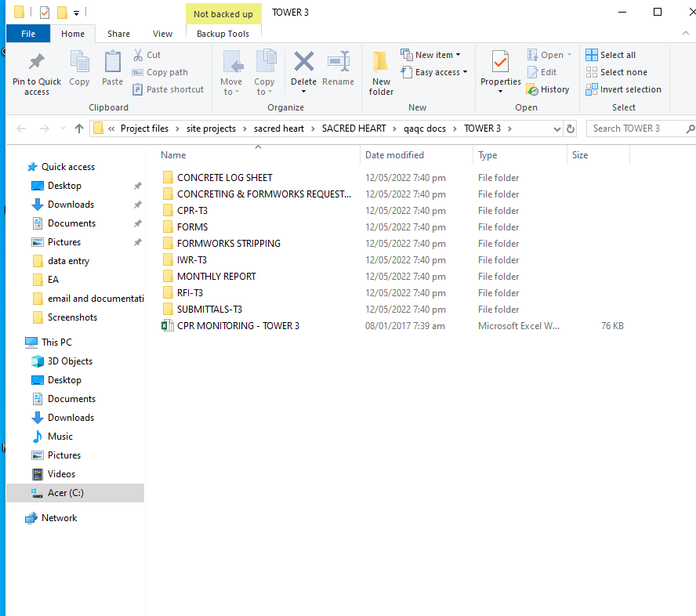Image resolution: width=696 pixels, height=616 pixels.
Task: Click the Paste clipboard icon
Action: (x=112, y=62)
